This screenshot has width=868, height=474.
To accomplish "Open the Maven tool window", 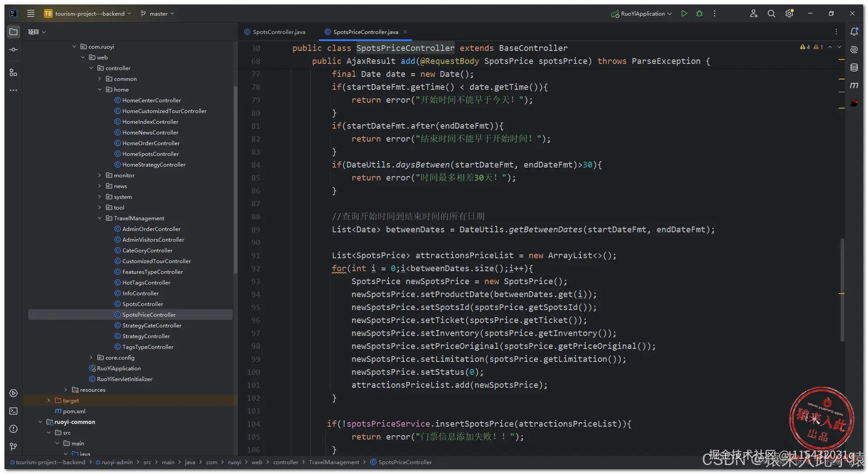I will (854, 85).
